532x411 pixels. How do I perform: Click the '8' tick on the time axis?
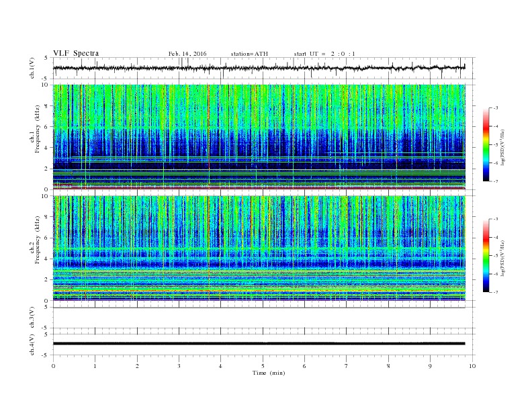click(388, 366)
